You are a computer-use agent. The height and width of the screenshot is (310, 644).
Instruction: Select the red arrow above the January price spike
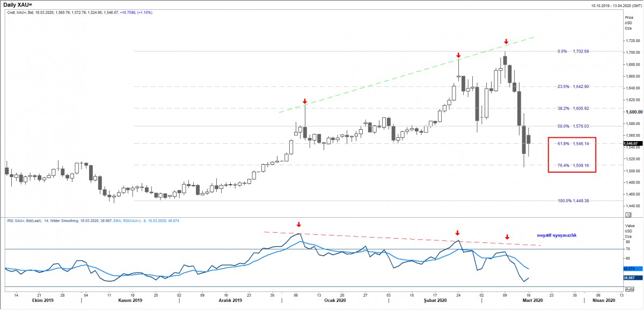coord(304,101)
